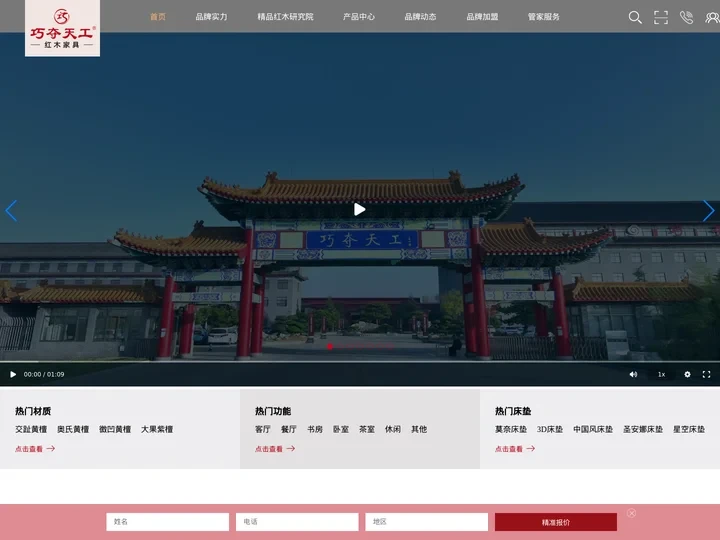Open the search magnifier icon in header
The height and width of the screenshot is (540, 720).
[x=635, y=17]
